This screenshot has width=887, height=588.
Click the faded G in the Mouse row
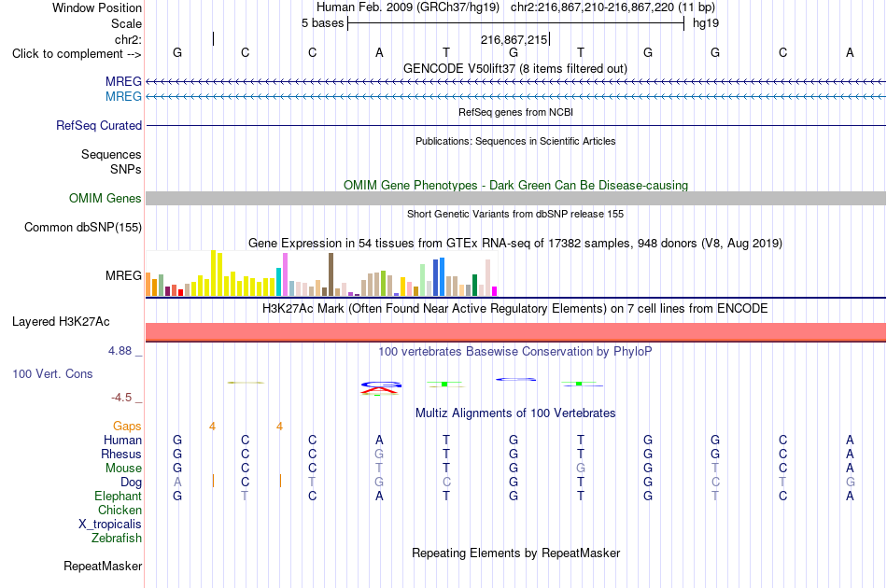(581, 469)
